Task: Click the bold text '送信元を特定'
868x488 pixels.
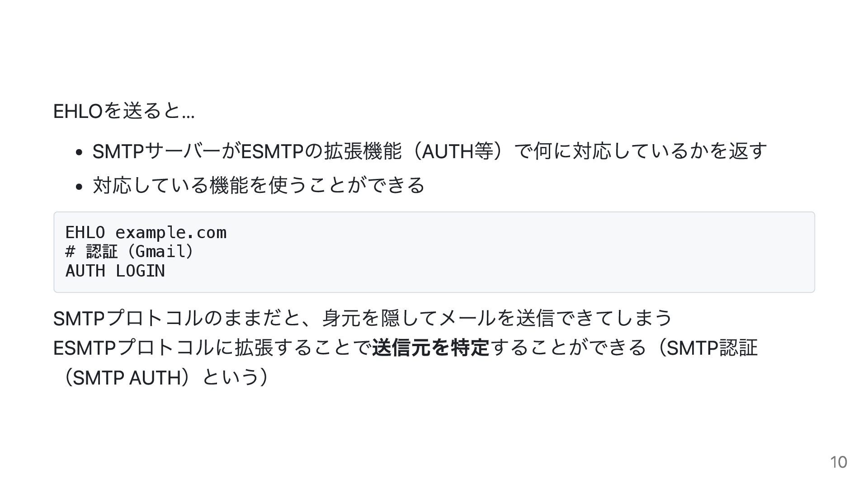Action: pos(431,348)
